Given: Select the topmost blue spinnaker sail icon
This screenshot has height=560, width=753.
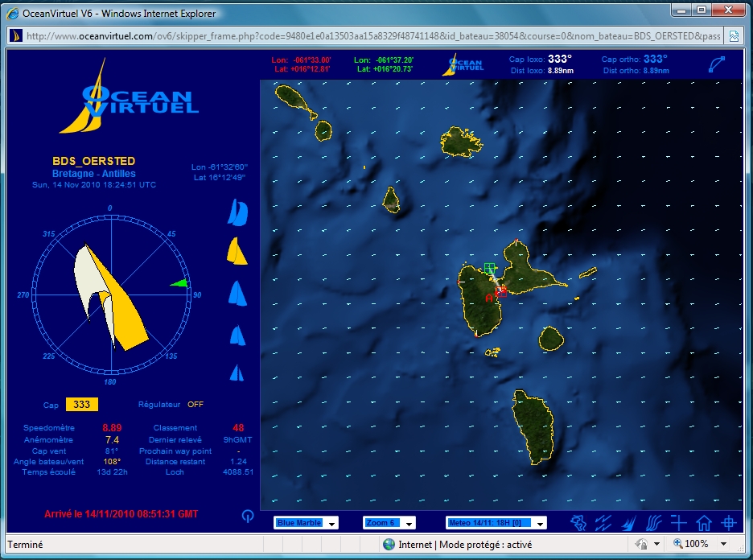Looking at the screenshot, I should click(x=237, y=212).
